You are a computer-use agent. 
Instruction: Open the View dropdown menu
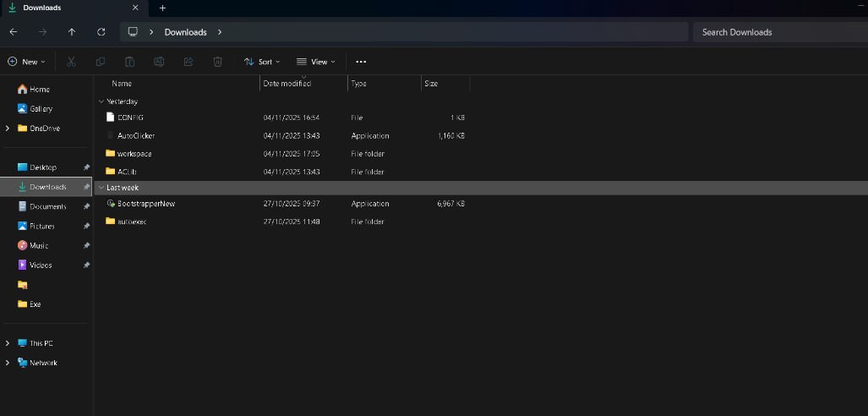pos(315,62)
